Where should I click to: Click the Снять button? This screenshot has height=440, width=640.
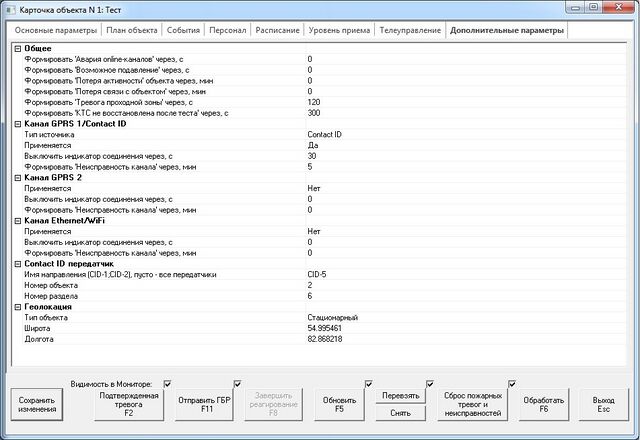(x=400, y=413)
